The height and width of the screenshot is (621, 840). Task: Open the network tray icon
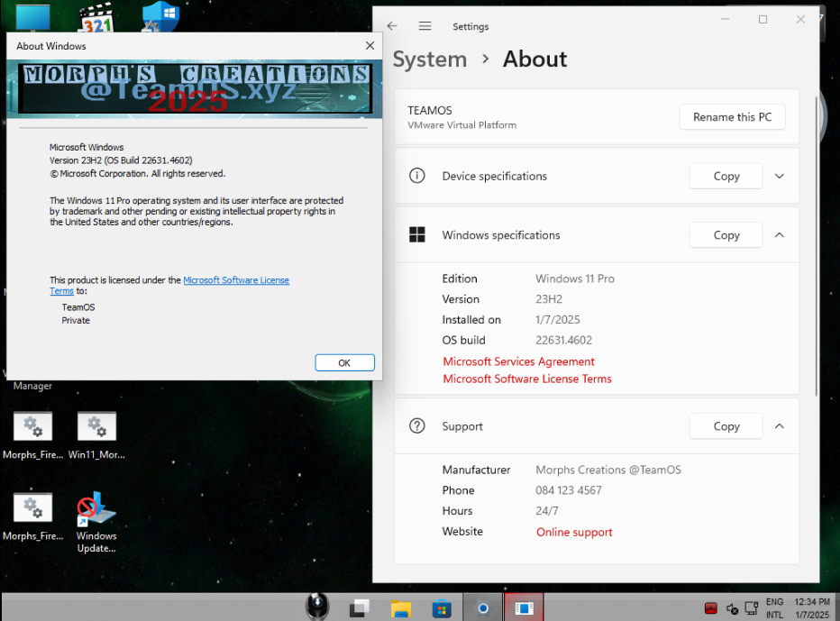click(752, 608)
